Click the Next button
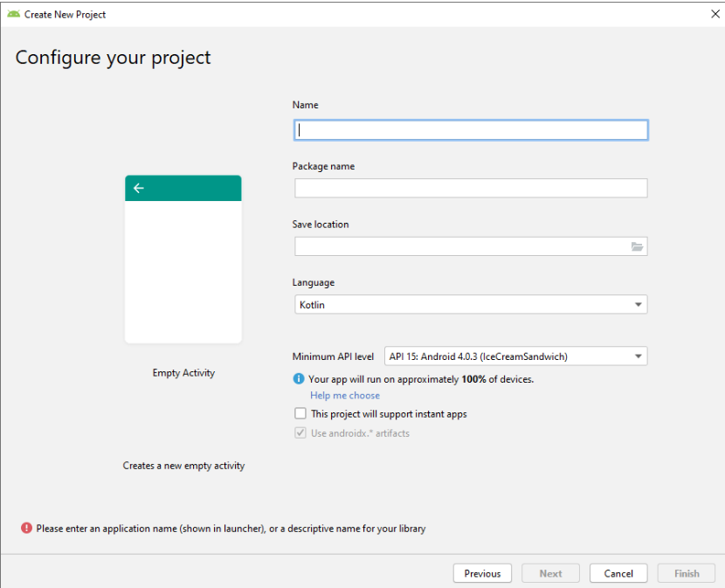 click(550, 574)
